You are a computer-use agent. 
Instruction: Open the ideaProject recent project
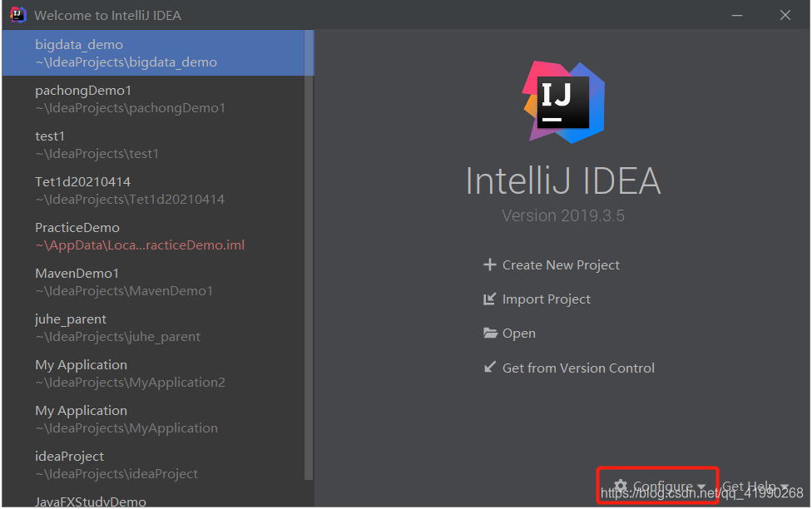pyautogui.click(x=154, y=464)
